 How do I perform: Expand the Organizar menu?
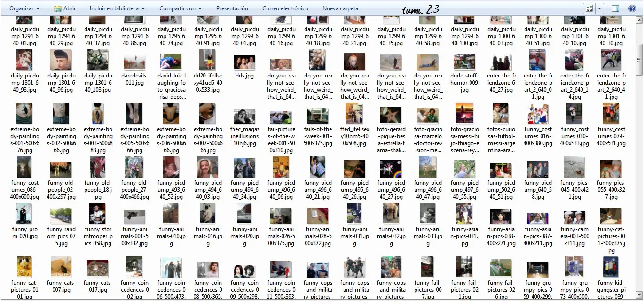[x=24, y=8]
